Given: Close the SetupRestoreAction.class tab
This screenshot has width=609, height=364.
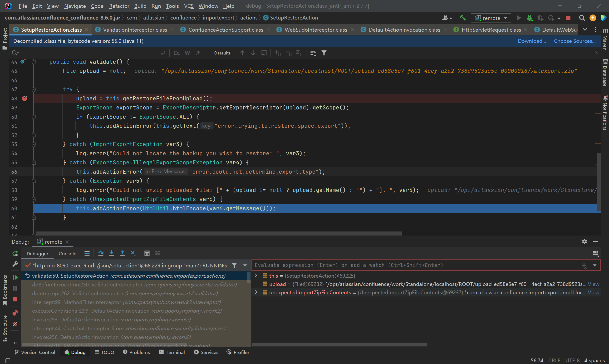Looking at the screenshot, I should pos(87,30).
